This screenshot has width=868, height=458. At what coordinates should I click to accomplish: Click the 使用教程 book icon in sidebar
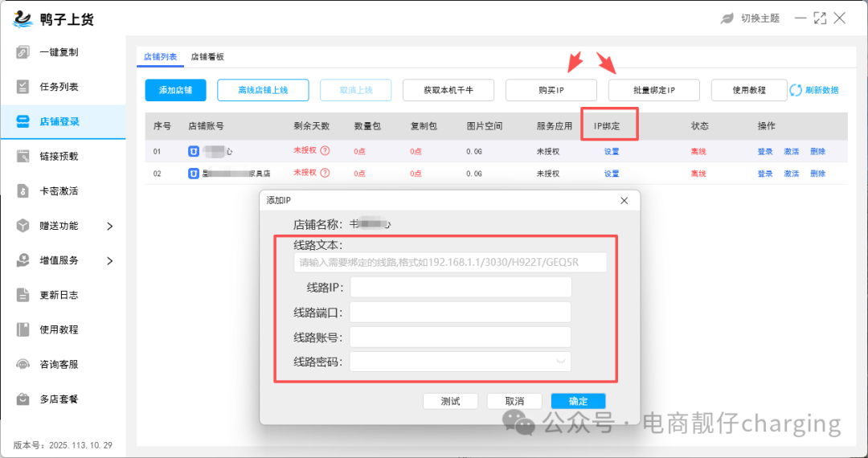(x=23, y=329)
